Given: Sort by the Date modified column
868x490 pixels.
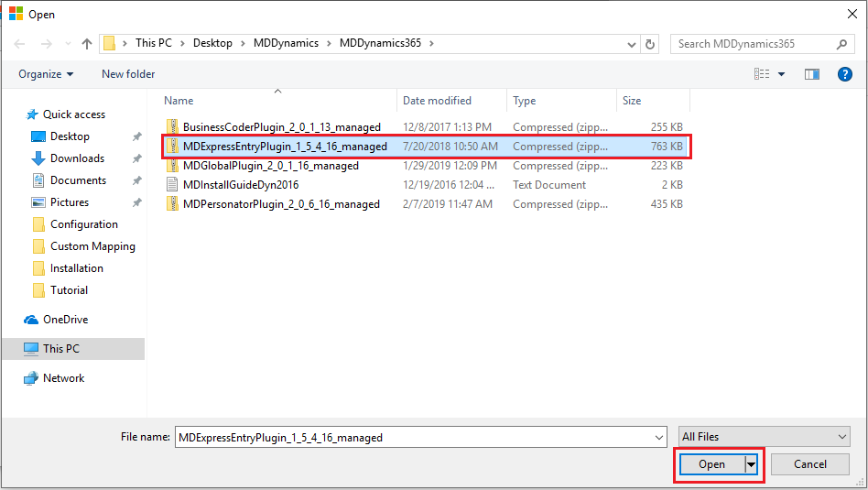Looking at the screenshot, I should click(437, 101).
